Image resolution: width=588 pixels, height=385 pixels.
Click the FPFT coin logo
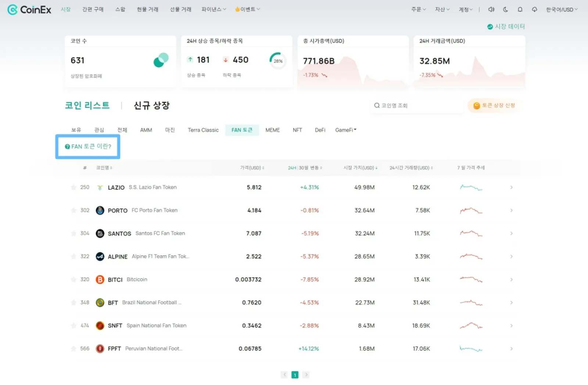coord(100,349)
